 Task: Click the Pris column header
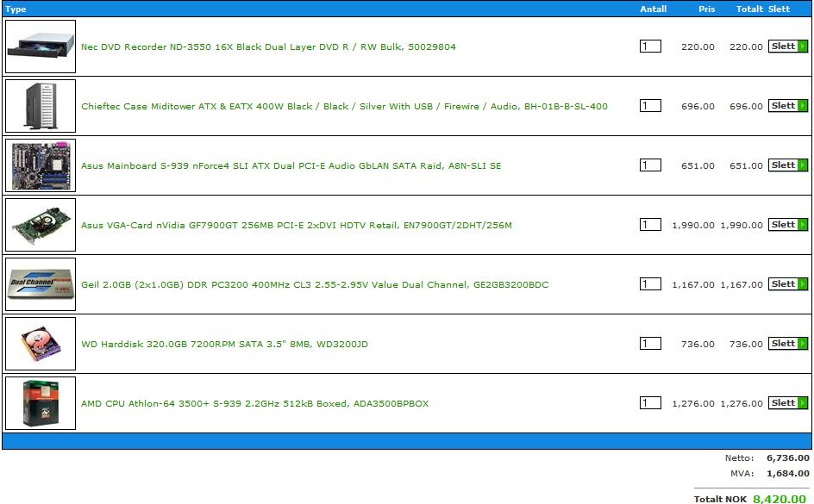point(706,9)
